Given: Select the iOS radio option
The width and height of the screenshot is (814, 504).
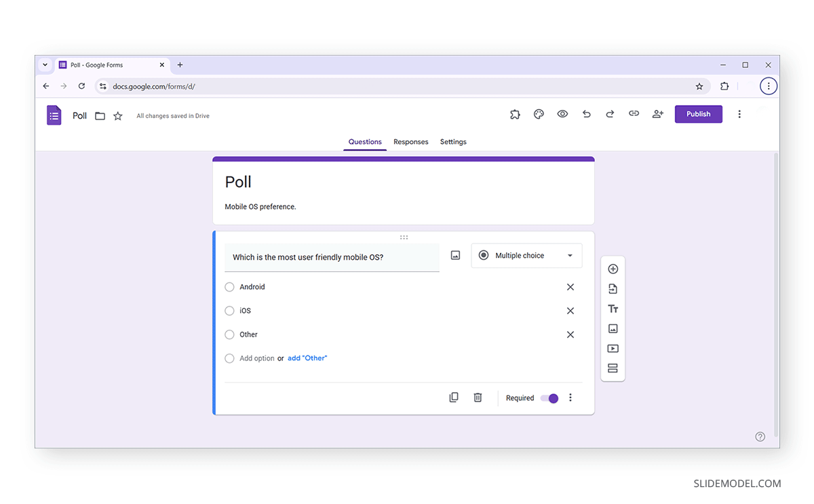Looking at the screenshot, I should pos(229,311).
